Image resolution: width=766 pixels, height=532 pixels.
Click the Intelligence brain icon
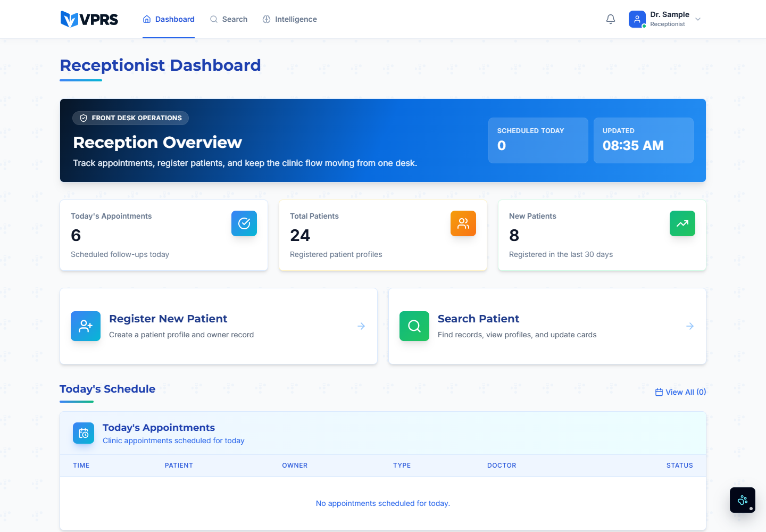tap(267, 19)
